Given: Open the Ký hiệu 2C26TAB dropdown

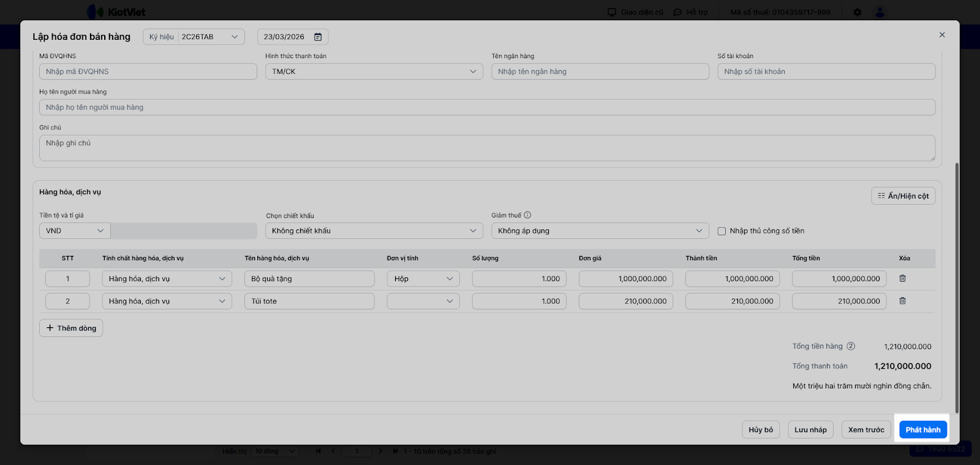Looking at the screenshot, I should 194,37.
